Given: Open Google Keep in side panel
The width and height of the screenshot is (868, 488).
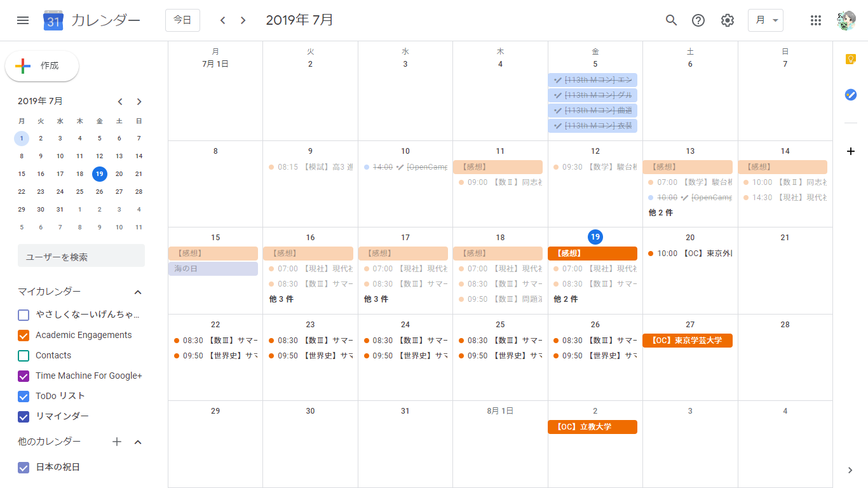Looking at the screenshot, I should pos(851,59).
